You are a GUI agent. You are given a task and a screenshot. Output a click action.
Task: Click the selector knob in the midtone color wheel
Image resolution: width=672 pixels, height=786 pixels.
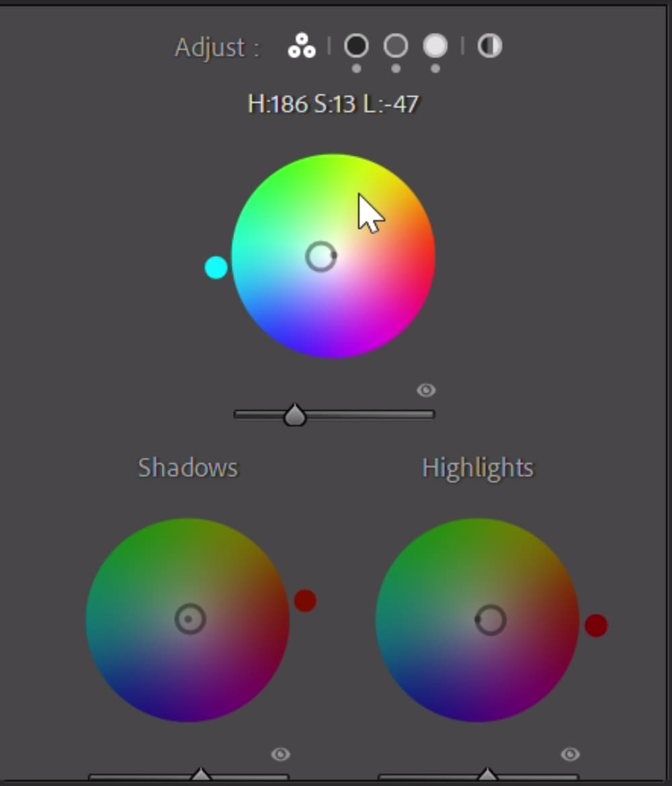pos(322,257)
